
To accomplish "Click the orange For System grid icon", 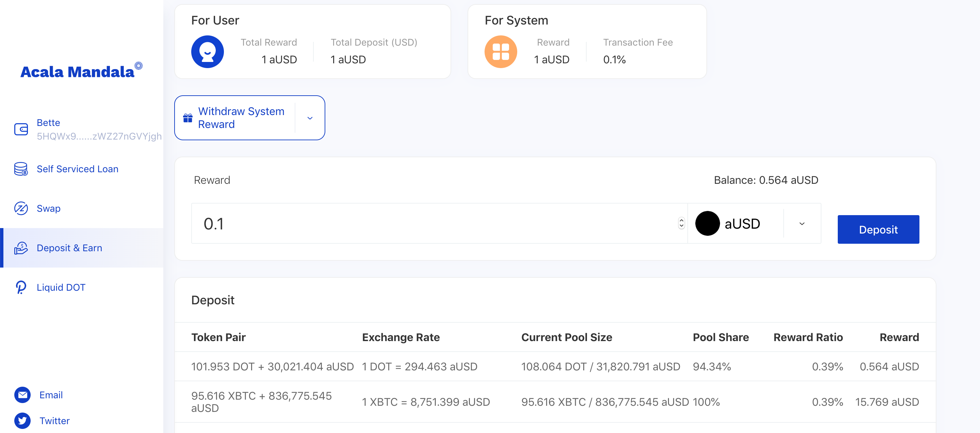I will point(501,52).
